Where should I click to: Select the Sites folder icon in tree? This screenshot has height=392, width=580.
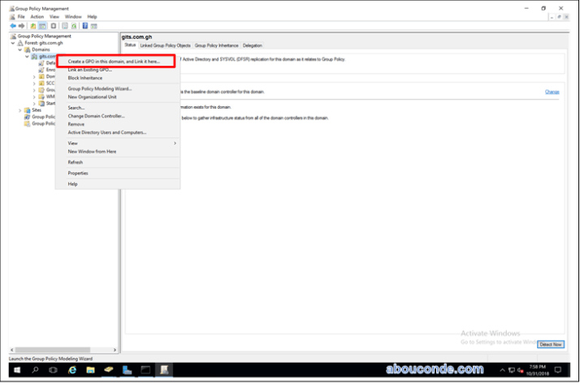[26, 110]
